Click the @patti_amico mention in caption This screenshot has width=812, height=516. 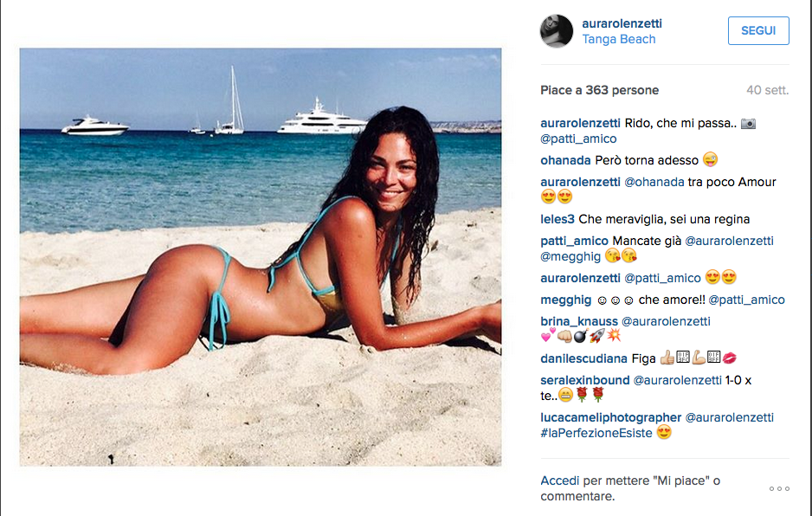[x=578, y=139]
